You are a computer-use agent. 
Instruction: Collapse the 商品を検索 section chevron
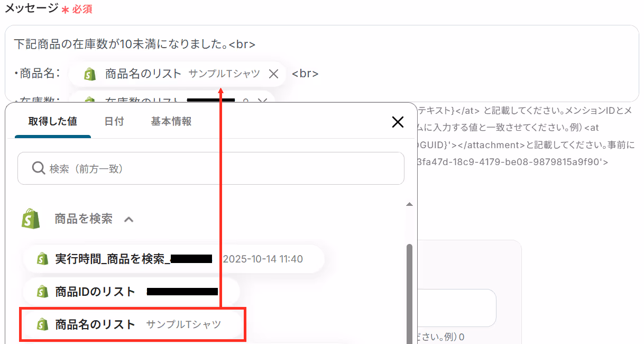128,219
